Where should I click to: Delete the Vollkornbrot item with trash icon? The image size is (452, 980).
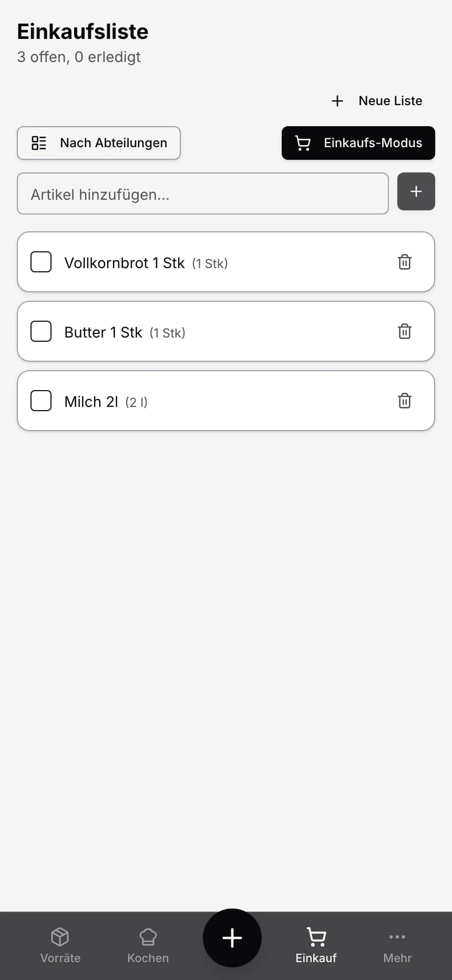coord(404,262)
